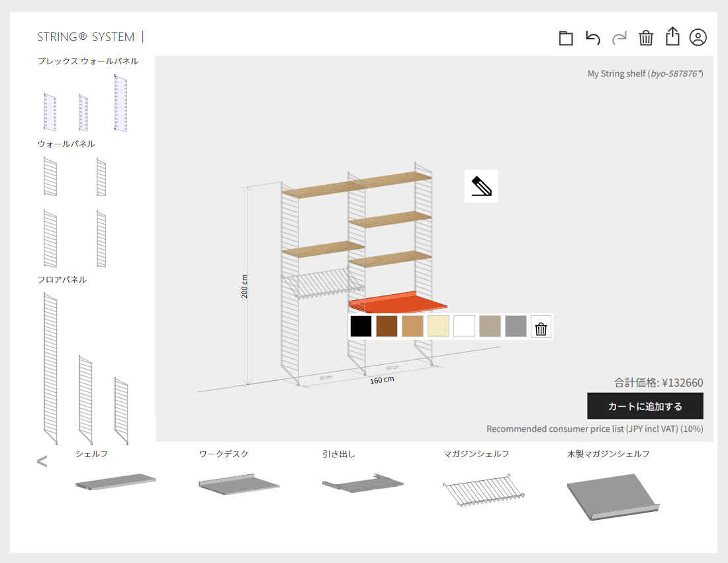Choose the black color swatch
Viewport: 728px width, 563px height.
(x=361, y=327)
